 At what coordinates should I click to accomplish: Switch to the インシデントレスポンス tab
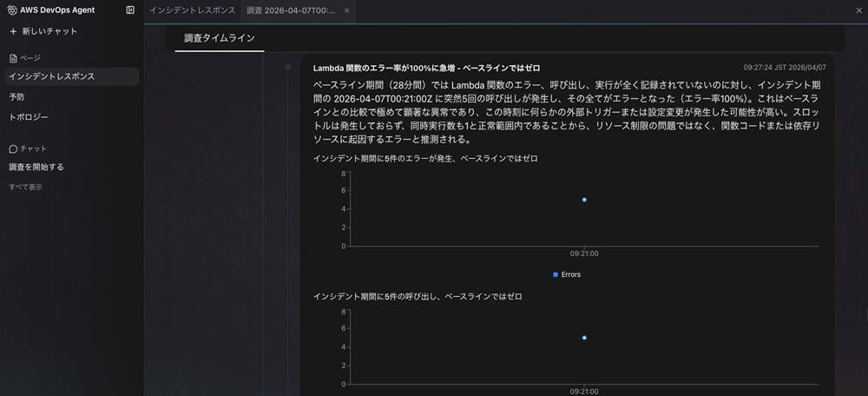(192, 10)
